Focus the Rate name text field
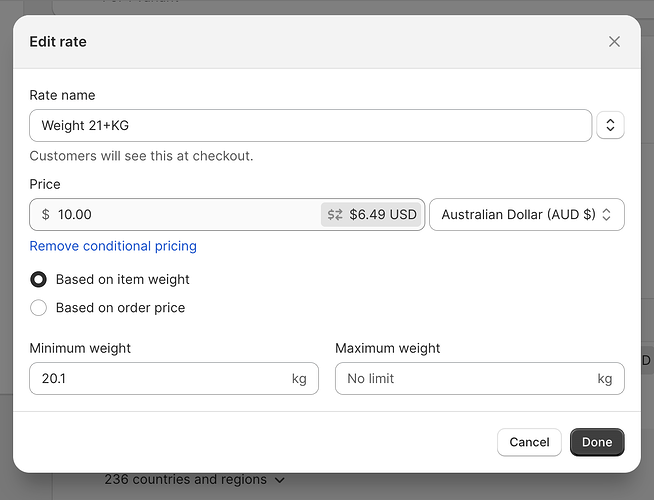 click(310, 126)
